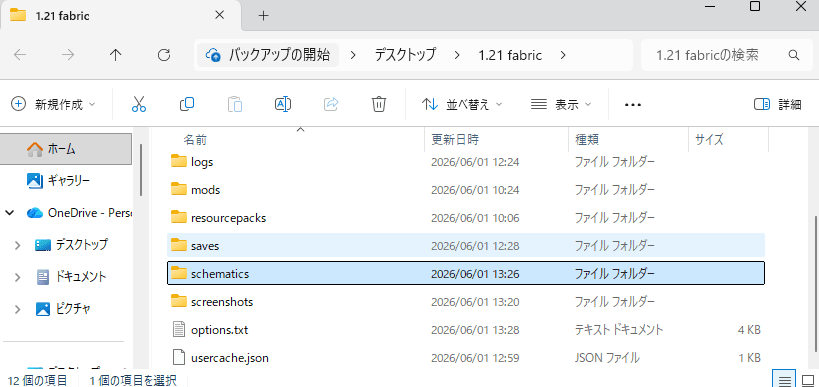
Task: Click the resourcepacks folder icon
Action: click(179, 217)
